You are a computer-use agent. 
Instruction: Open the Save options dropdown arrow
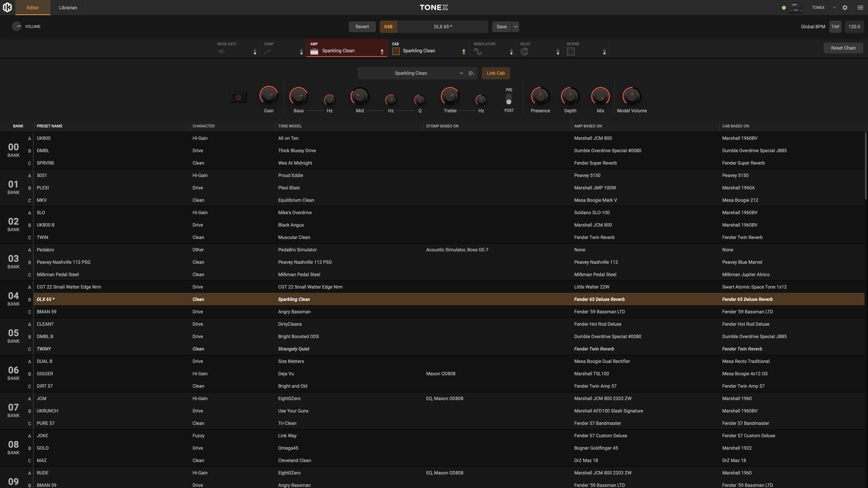[516, 27]
